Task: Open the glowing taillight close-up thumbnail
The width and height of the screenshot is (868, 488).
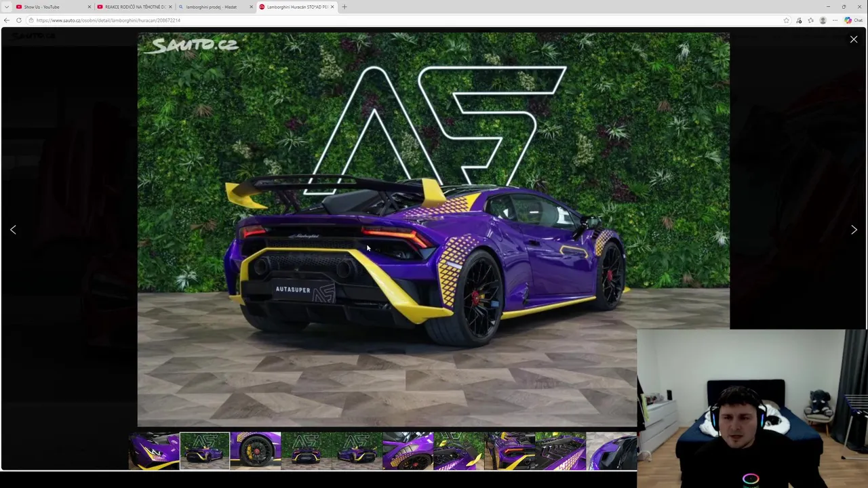Action: [x=510, y=451]
